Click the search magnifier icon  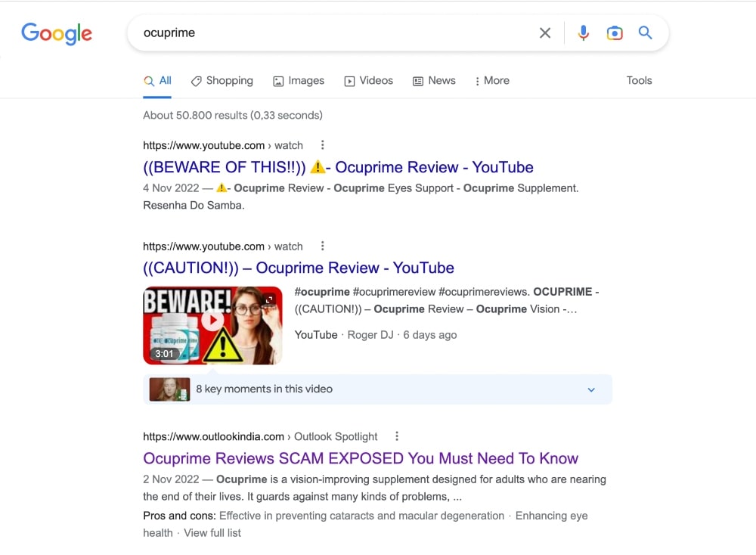pos(644,33)
